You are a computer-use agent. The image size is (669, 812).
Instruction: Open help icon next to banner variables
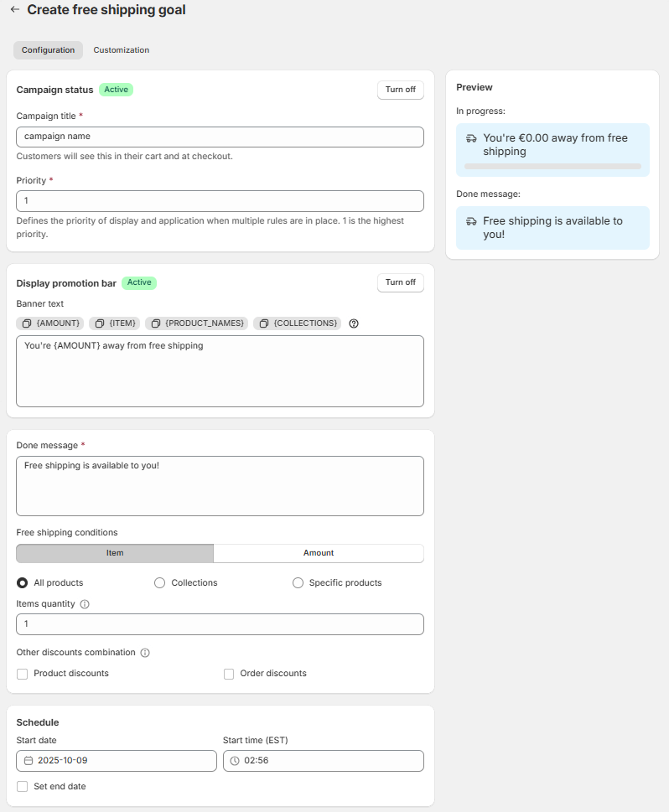pyautogui.click(x=354, y=323)
